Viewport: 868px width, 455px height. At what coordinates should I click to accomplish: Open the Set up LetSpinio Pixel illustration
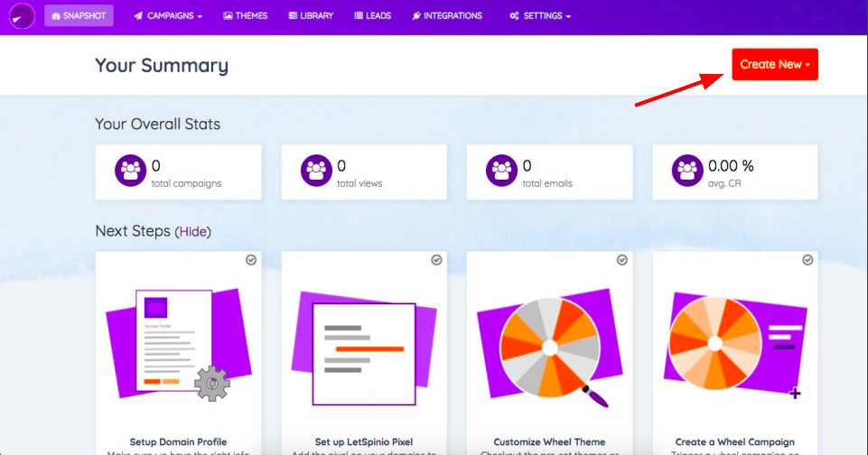tap(364, 348)
